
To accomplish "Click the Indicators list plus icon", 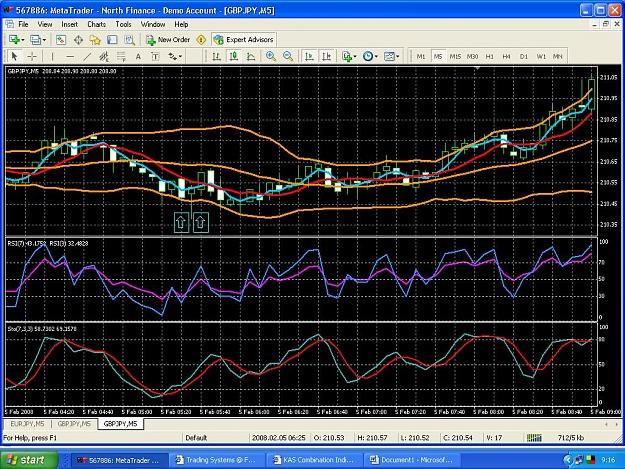I will pos(347,56).
